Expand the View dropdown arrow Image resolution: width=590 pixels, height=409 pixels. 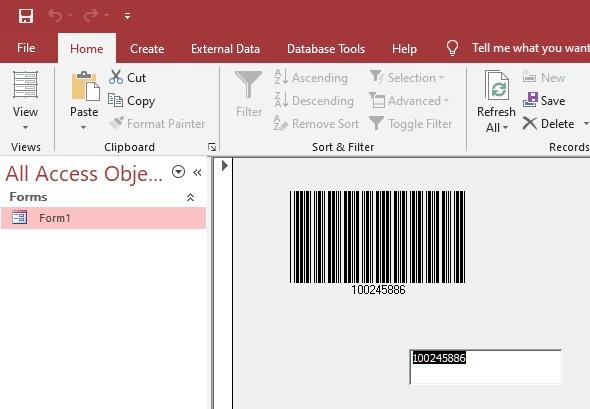25,128
